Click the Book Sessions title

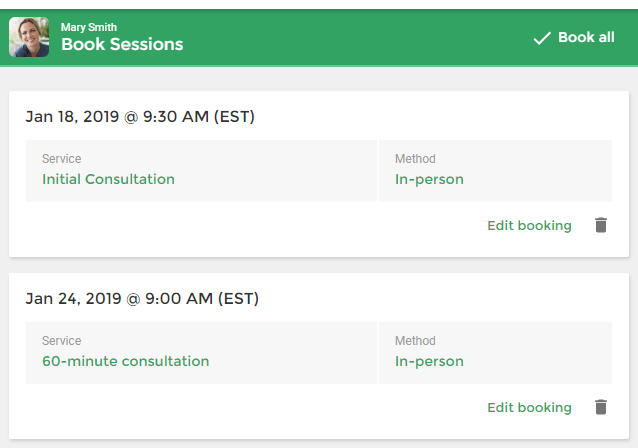click(122, 44)
